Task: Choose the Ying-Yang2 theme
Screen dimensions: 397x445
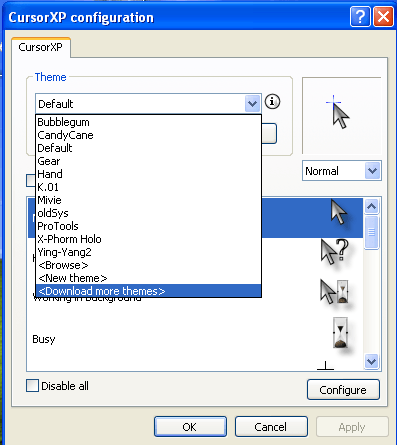Action: [148, 252]
